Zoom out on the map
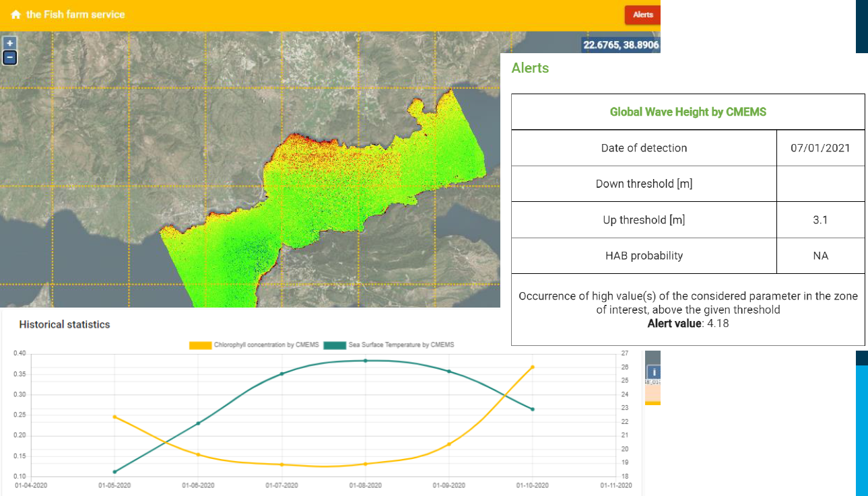The height and width of the screenshot is (496, 868). [x=9, y=57]
